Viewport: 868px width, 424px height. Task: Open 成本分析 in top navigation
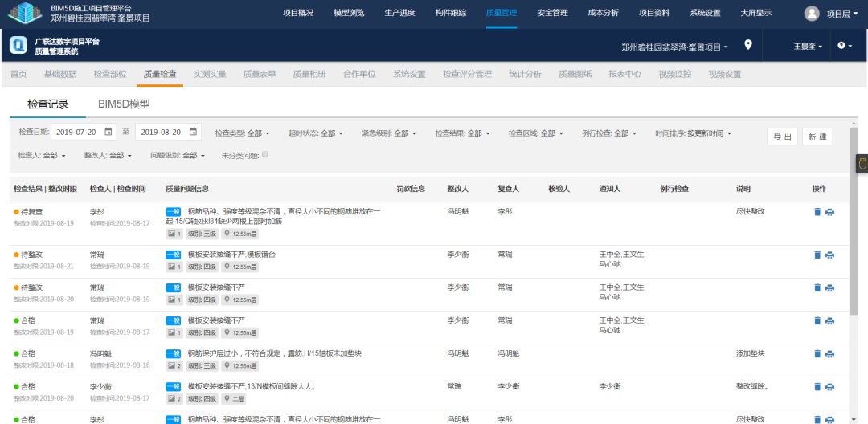tap(604, 14)
